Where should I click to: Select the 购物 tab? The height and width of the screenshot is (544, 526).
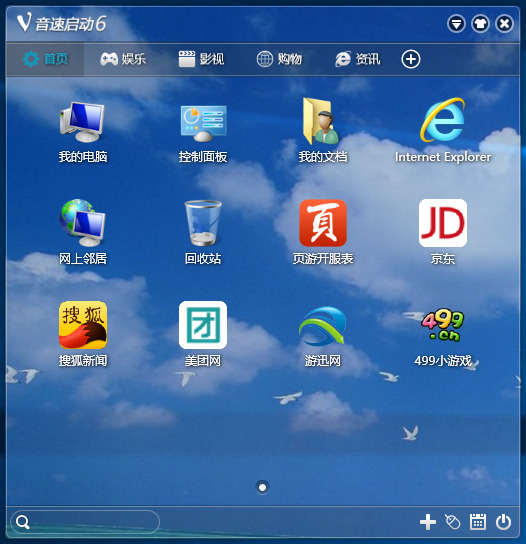pos(279,59)
